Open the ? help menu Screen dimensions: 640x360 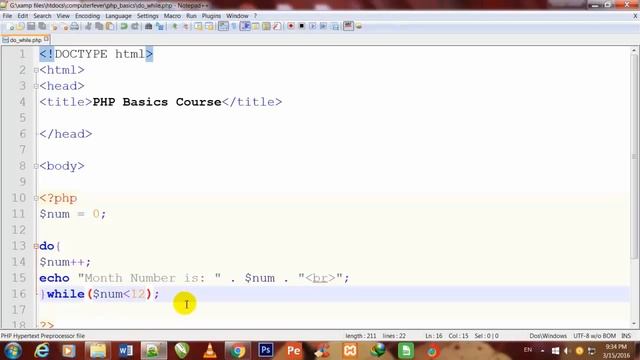[255, 16]
